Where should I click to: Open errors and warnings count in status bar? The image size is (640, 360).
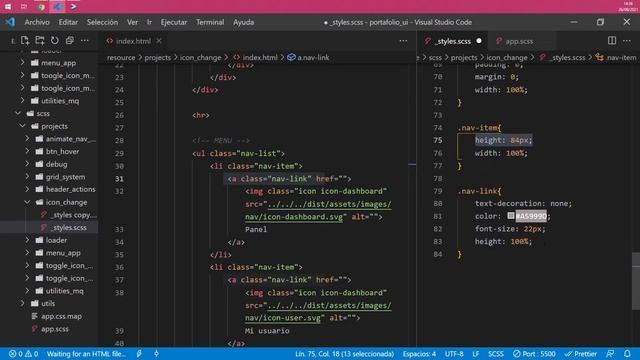click(x=23, y=354)
